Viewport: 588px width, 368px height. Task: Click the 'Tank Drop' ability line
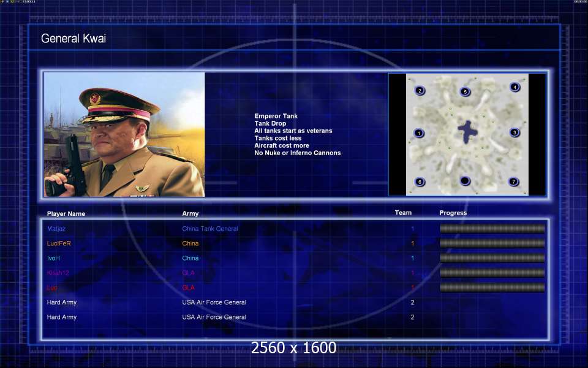coord(270,123)
